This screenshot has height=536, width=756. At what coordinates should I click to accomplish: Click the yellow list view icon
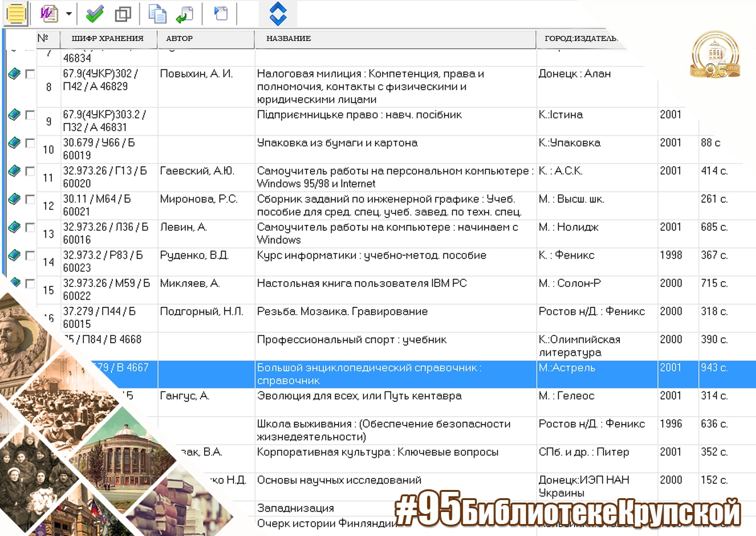click(x=17, y=14)
